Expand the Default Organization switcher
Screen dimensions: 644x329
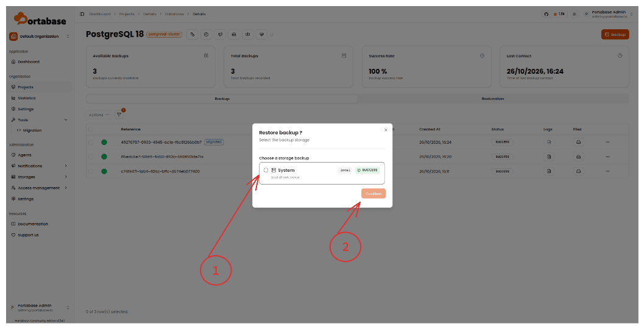(40, 37)
